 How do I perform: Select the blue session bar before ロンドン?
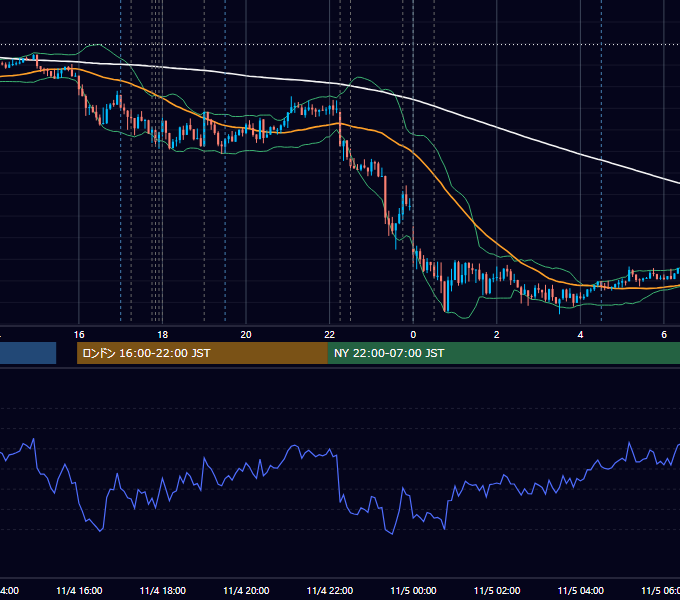coord(28,353)
